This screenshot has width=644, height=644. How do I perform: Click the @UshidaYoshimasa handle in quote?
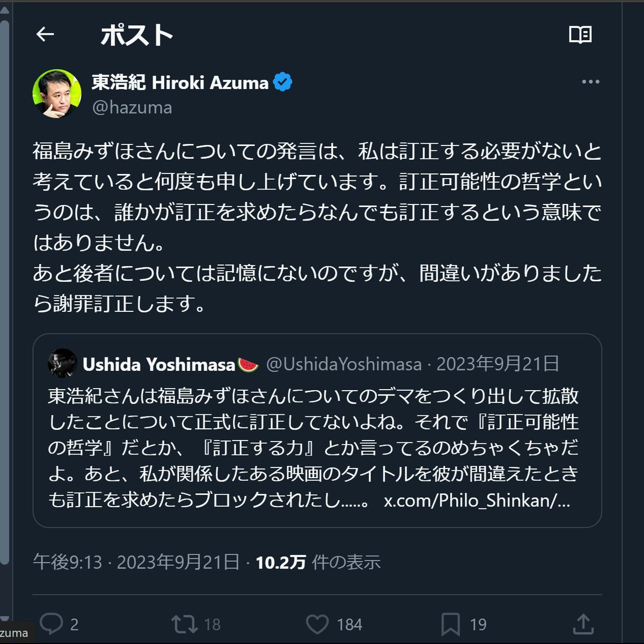[x=344, y=364]
